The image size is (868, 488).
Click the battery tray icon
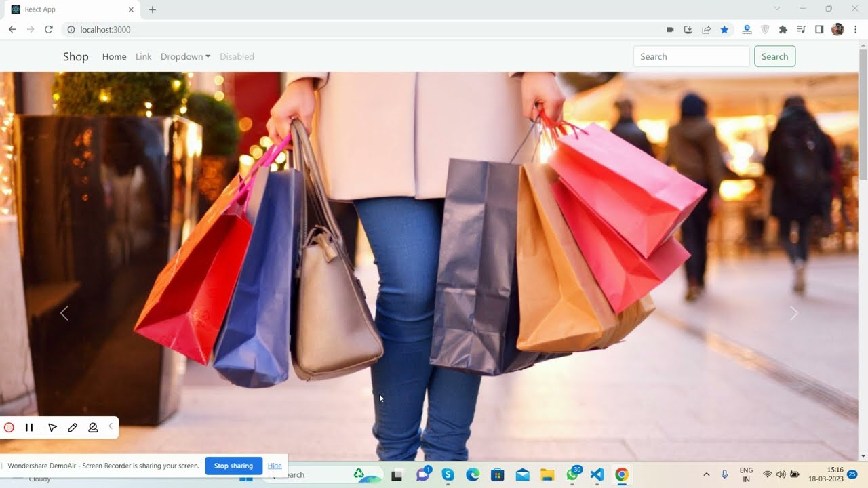[x=795, y=474]
